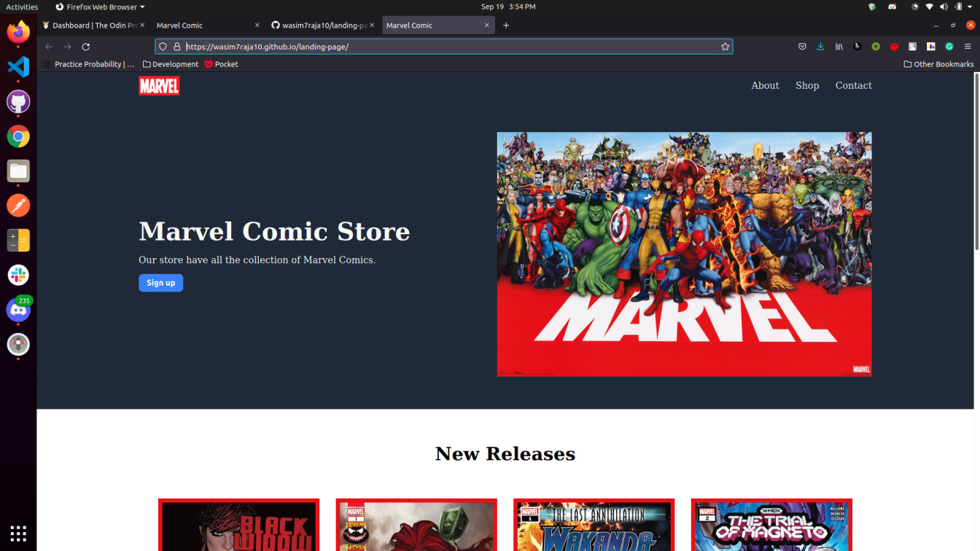Screen dimensions: 980x551
Task: Open the Grammarly extension
Action: 949,46
